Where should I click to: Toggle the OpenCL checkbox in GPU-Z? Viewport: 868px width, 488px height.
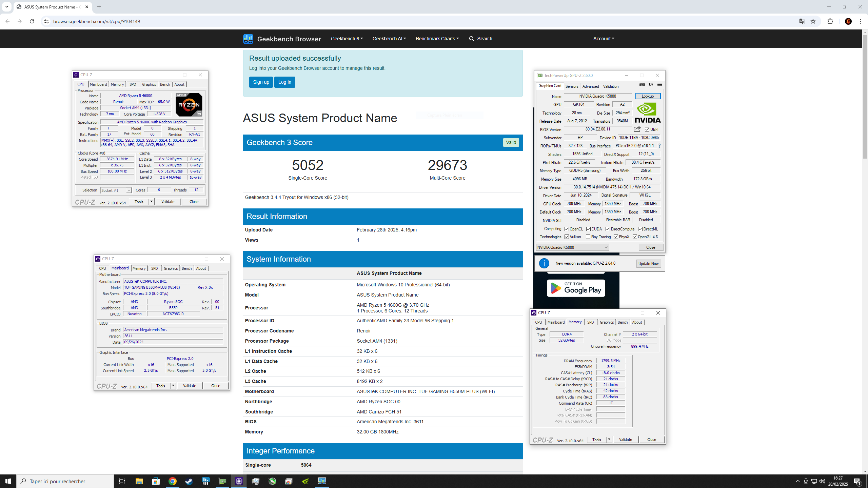pyautogui.click(x=567, y=229)
